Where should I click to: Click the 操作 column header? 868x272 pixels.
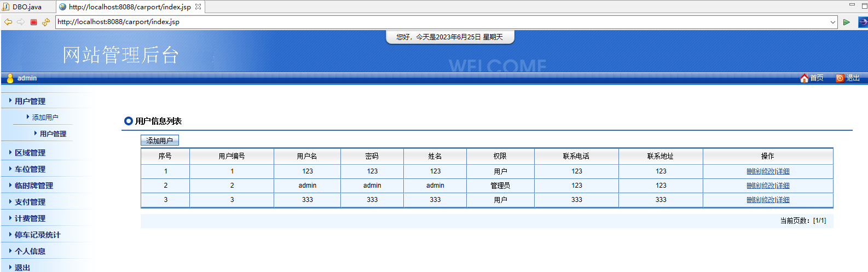click(x=768, y=156)
